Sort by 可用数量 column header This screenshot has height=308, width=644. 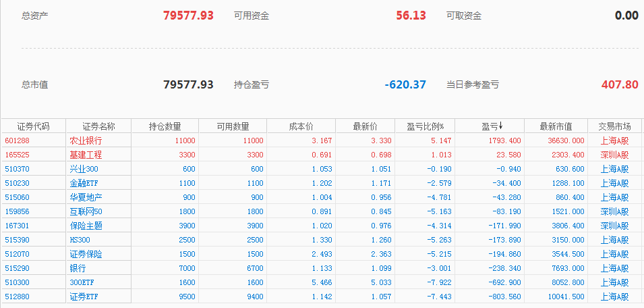coord(233,126)
